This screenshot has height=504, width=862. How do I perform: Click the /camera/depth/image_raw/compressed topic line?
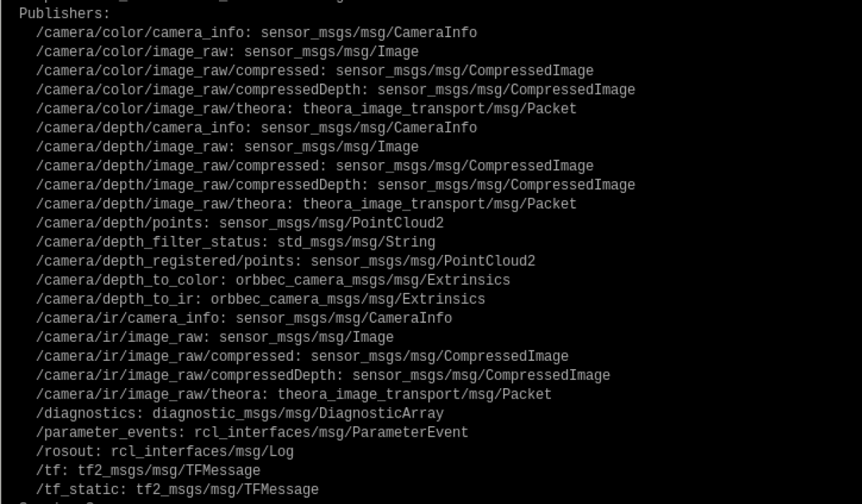[314, 166]
